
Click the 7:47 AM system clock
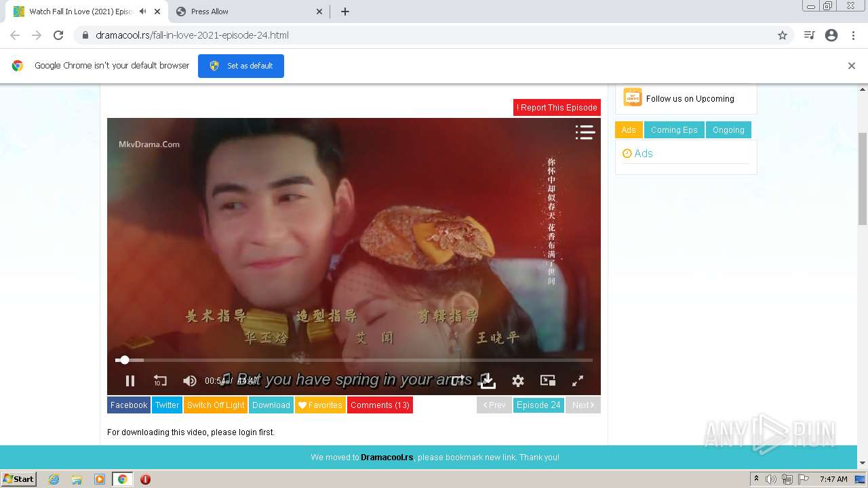click(x=833, y=479)
